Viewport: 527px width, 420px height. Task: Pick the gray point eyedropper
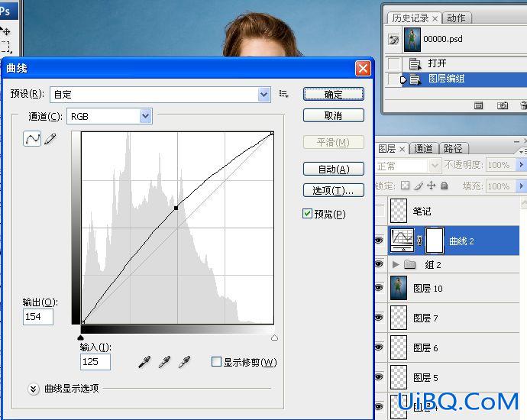click(164, 362)
